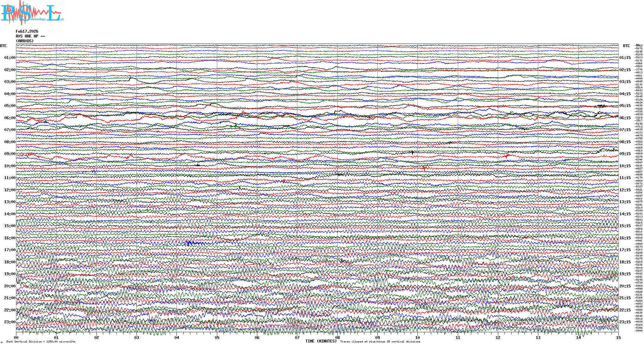Click minute 15 on bottom axis
644x346 pixels.
pyautogui.click(x=618, y=337)
